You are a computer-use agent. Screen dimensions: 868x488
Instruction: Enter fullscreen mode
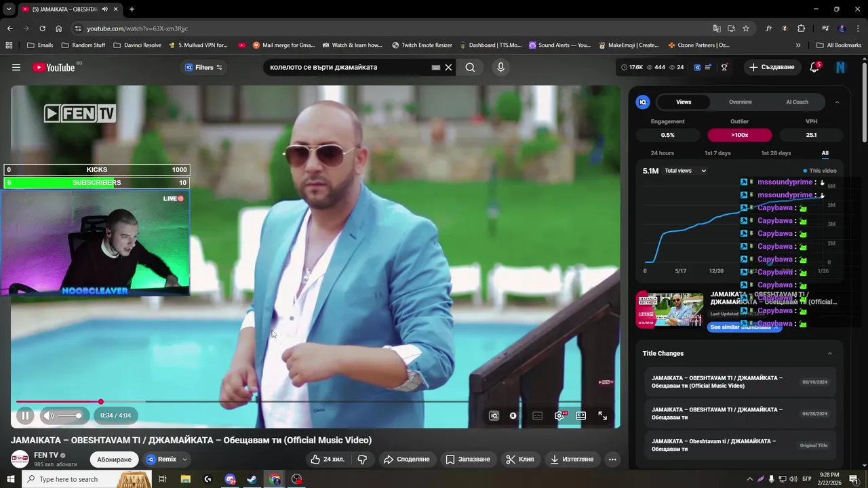click(x=602, y=415)
